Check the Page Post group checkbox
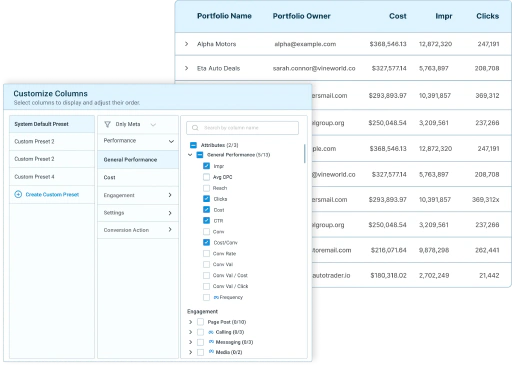The image size is (512, 366). 200,322
